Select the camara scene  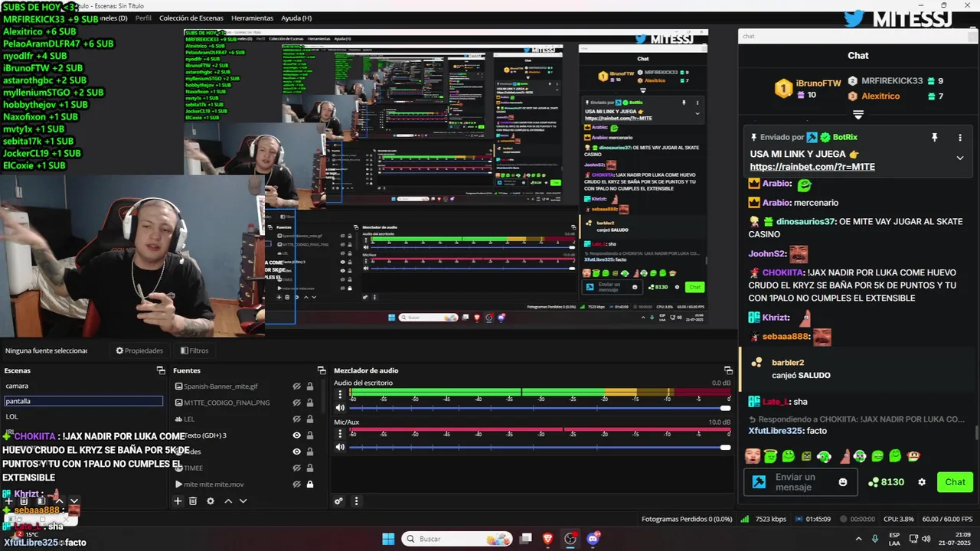click(x=83, y=386)
